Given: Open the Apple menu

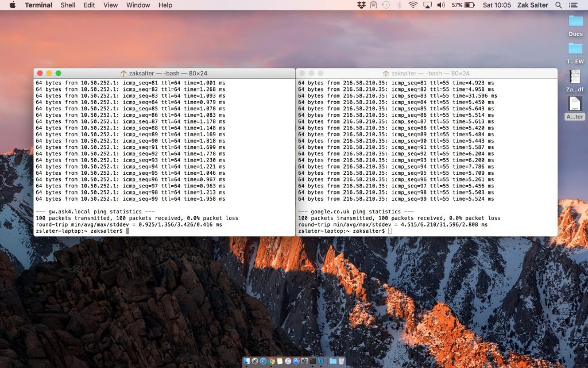Looking at the screenshot, I should [x=13, y=5].
